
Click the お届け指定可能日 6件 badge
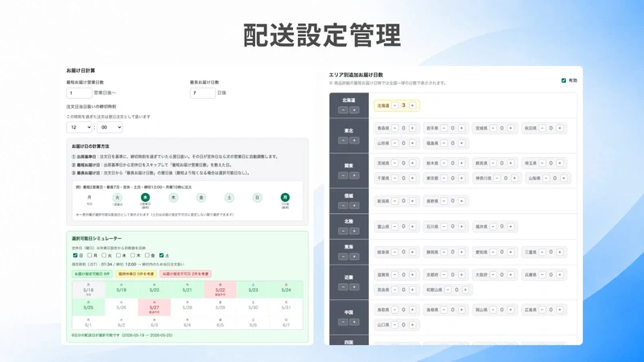[92, 274]
